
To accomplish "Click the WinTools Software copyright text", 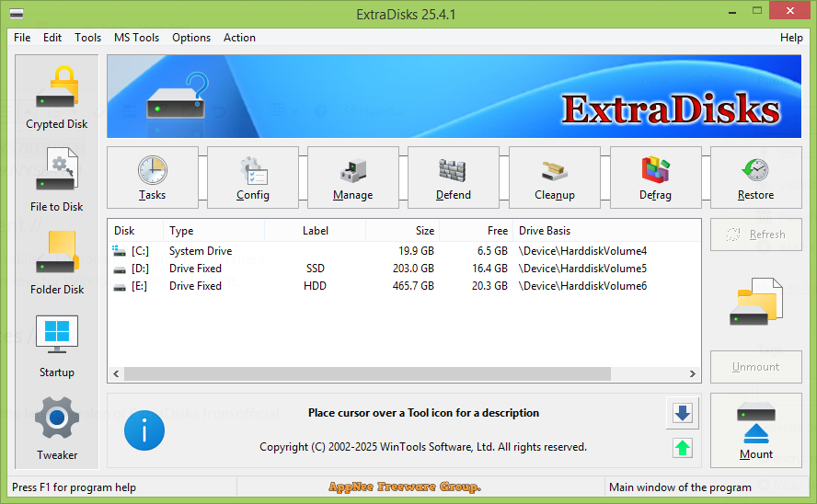I will point(423,447).
